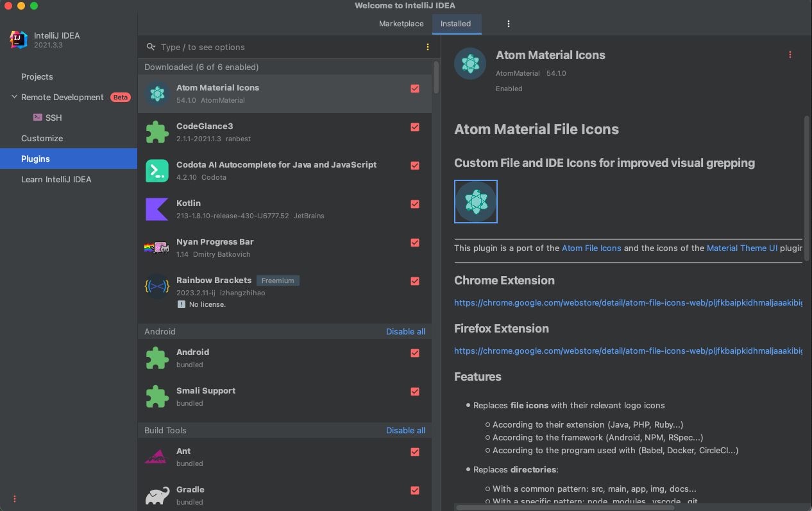The width and height of the screenshot is (812, 511).
Task: Click the AtomMaterial vendor name in details
Action: [518, 73]
